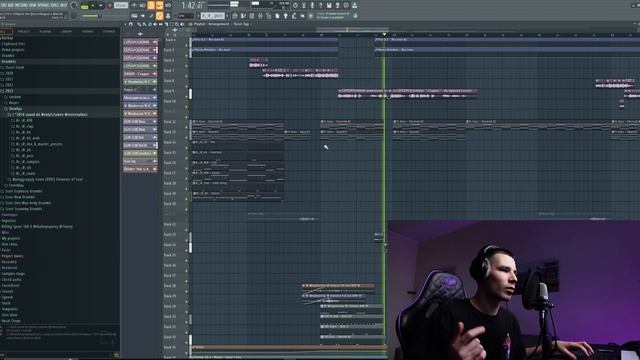640x360 pixels.
Task: Select the My projects browser folder
Action: point(11,238)
